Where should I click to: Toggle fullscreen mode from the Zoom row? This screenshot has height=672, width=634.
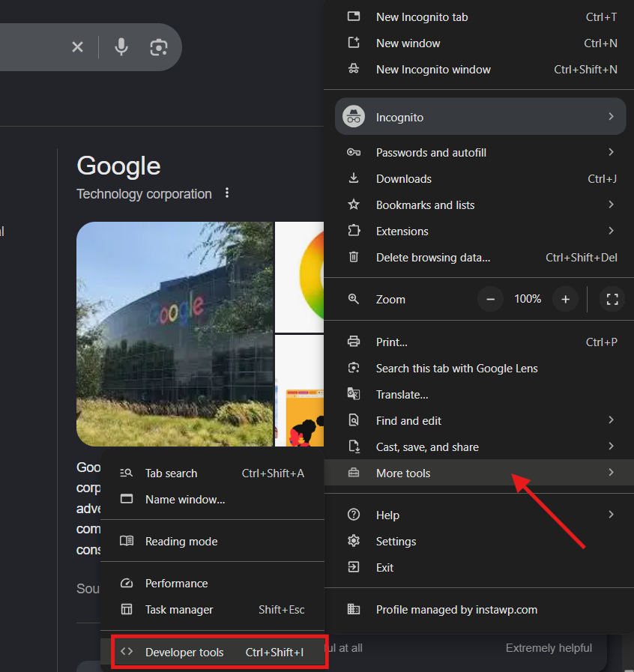click(612, 299)
